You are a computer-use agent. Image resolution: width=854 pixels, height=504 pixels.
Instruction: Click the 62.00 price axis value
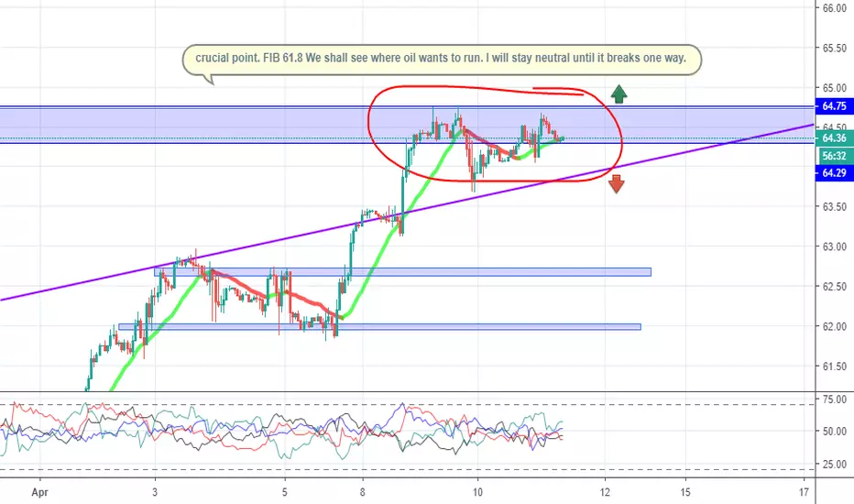834,326
